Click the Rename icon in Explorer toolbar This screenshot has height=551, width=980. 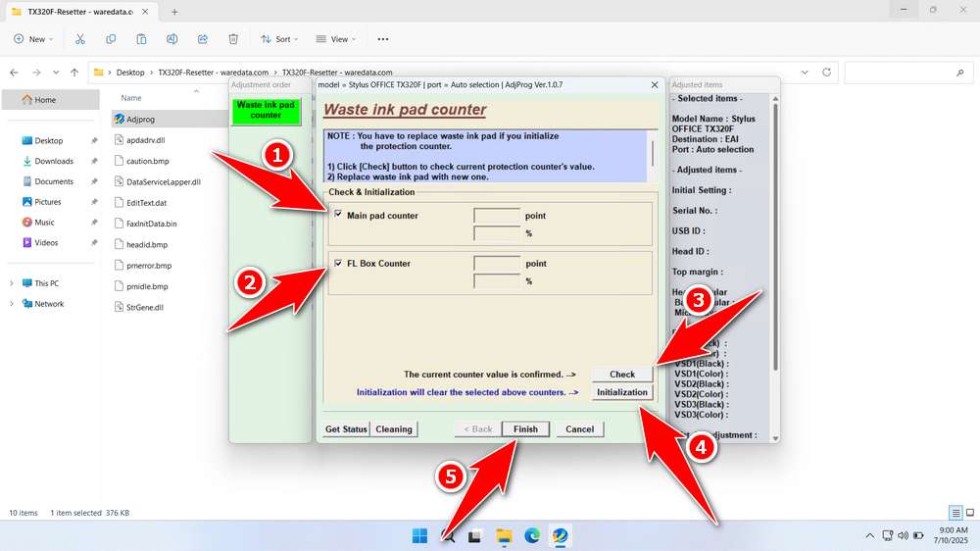(x=171, y=39)
